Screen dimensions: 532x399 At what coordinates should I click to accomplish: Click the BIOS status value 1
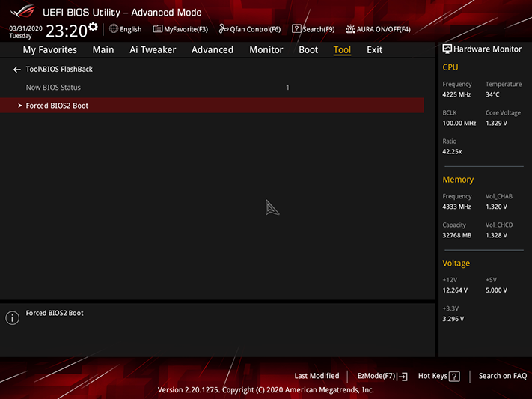click(x=287, y=88)
